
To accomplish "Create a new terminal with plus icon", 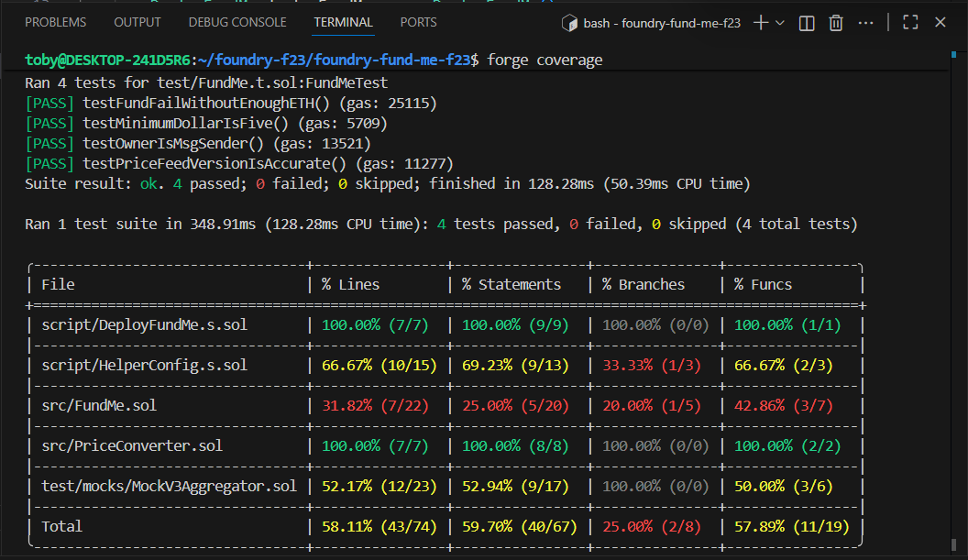I will point(761,23).
